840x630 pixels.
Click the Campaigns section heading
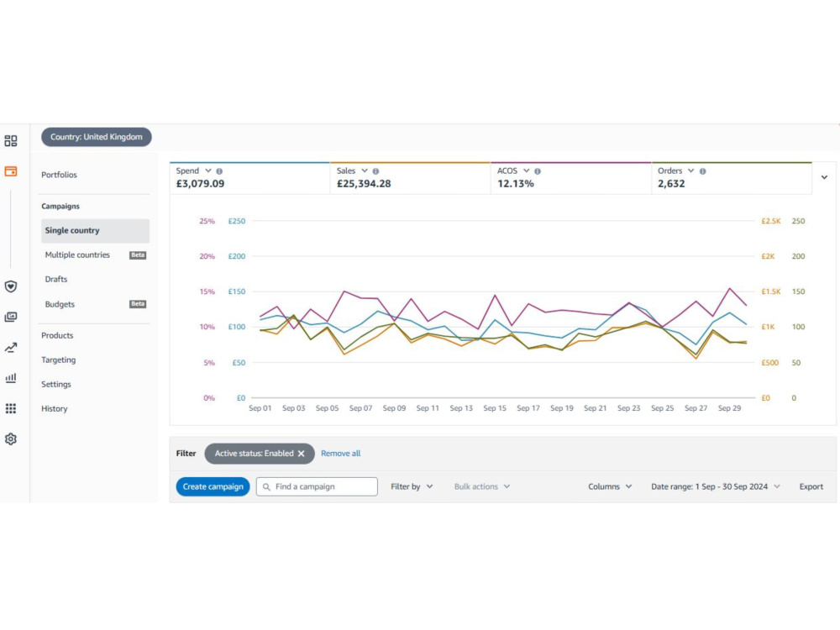[60, 207]
